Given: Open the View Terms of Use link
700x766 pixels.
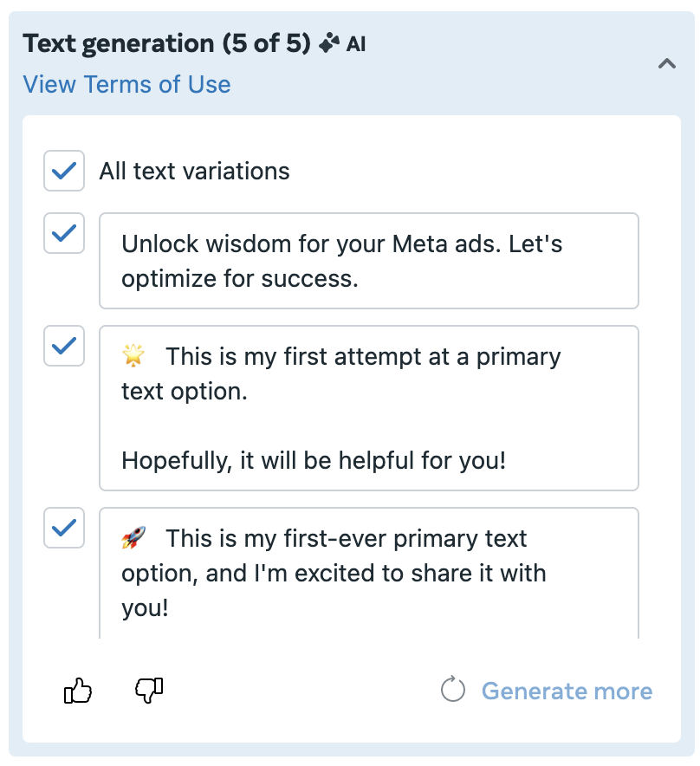Looking at the screenshot, I should coord(126,84).
